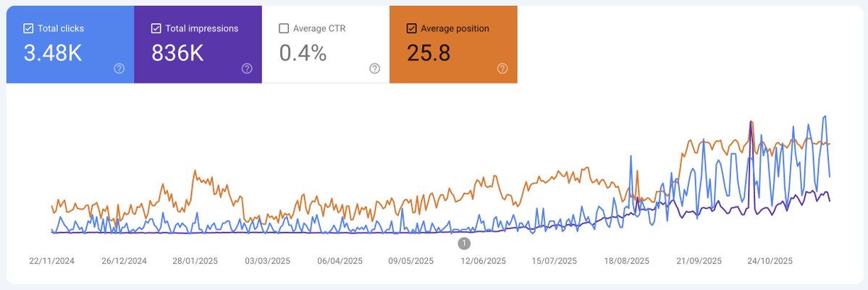Click the 0.4% CTR value
The width and height of the screenshot is (868, 290).
coord(303,54)
